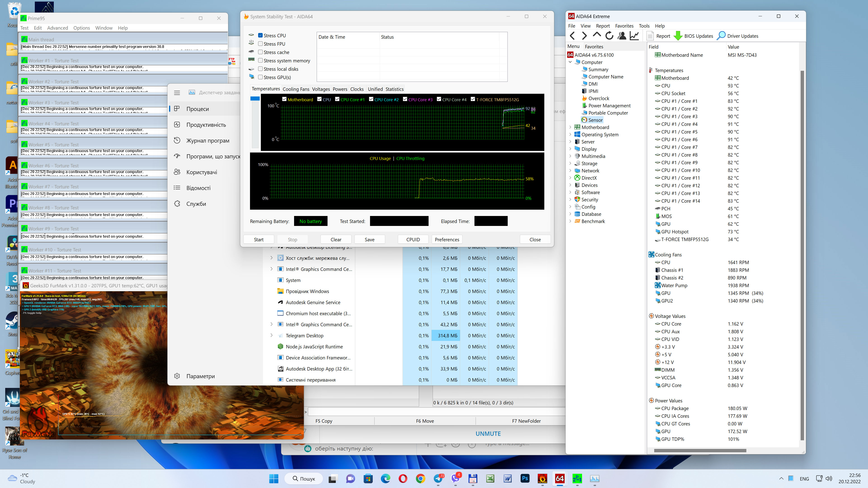Expand Хост служби: мережева process row
This screenshot has width=868, height=488.
[271, 258]
